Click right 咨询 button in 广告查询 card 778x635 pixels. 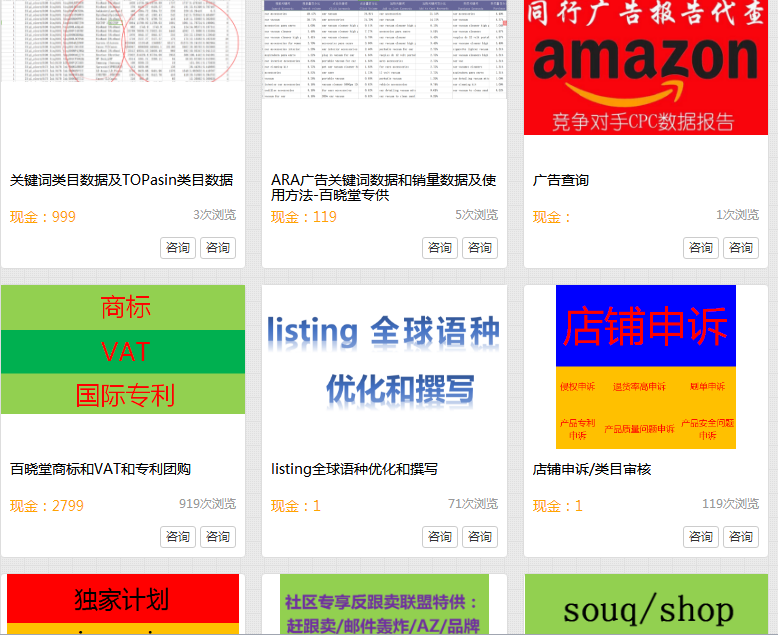click(x=741, y=248)
